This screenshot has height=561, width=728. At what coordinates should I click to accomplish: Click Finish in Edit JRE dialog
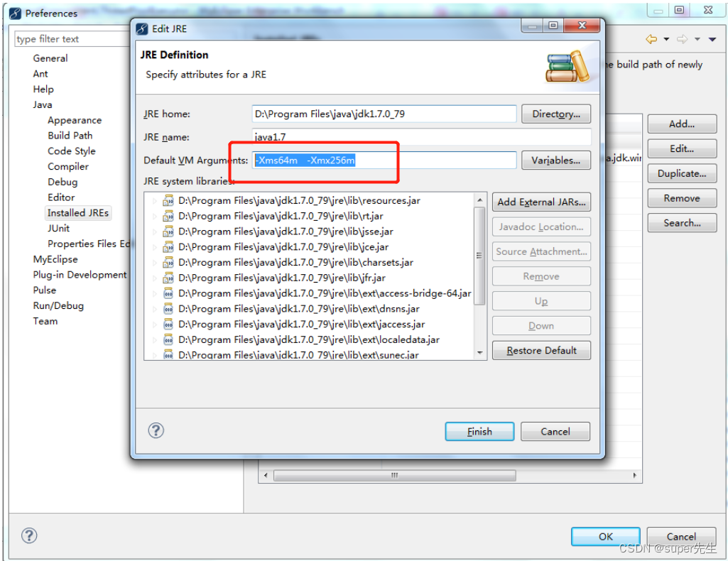479,432
